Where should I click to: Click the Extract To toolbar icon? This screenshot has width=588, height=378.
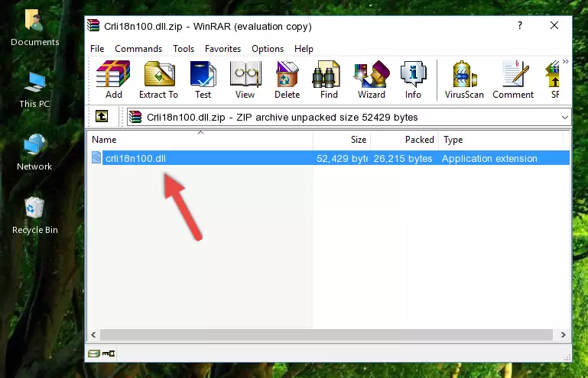click(158, 79)
